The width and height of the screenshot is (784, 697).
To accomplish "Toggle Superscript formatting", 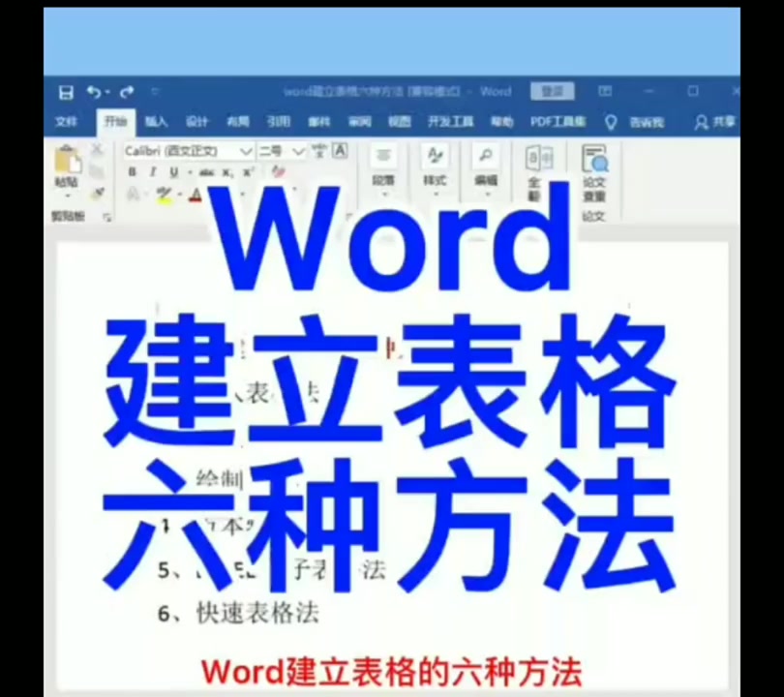I will pos(248,172).
